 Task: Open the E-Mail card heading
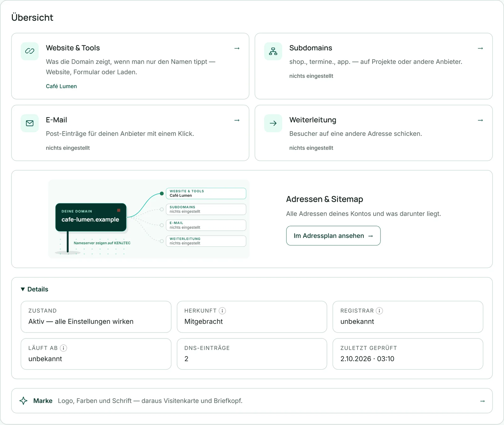point(56,120)
